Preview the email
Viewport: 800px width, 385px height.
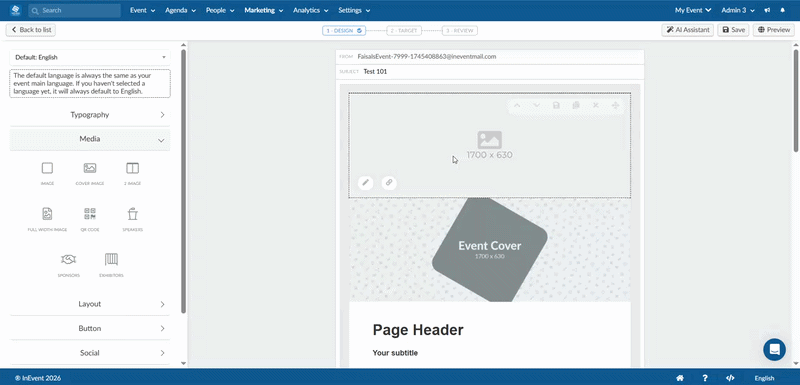(x=773, y=30)
